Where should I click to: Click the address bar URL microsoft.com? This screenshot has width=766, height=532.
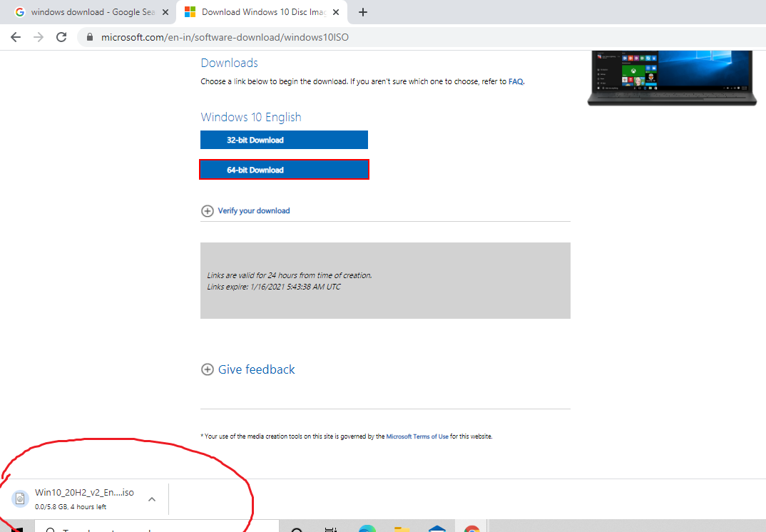pyautogui.click(x=225, y=37)
